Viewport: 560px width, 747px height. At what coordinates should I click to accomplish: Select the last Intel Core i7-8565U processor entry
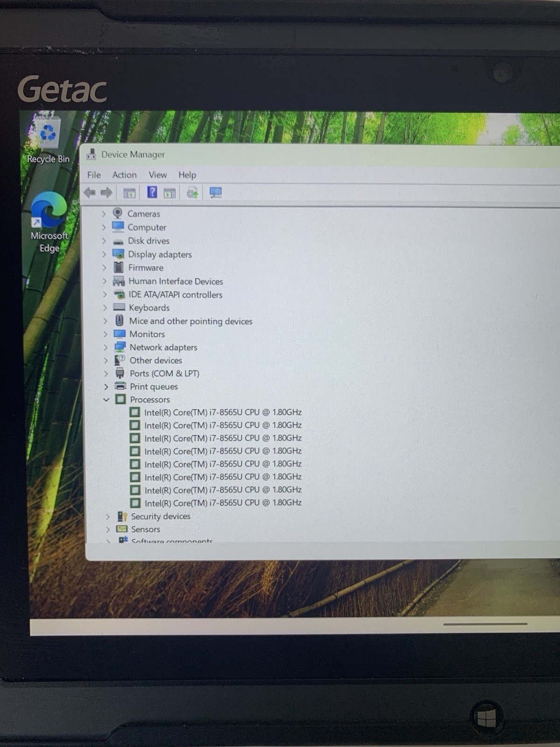click(223, 503)
